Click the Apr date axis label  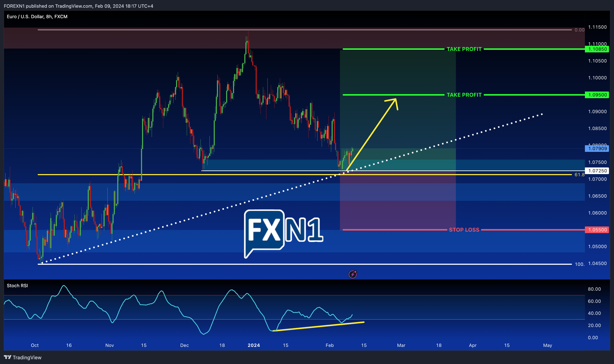tap(473, 345)
